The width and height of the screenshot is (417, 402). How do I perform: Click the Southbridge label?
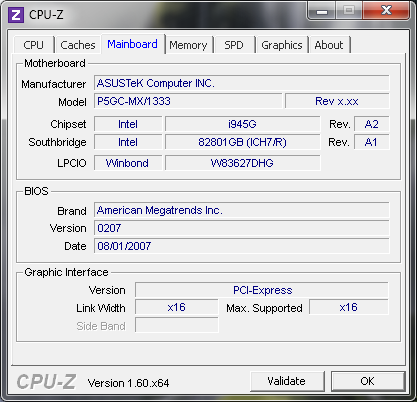[x=57, y=142]
